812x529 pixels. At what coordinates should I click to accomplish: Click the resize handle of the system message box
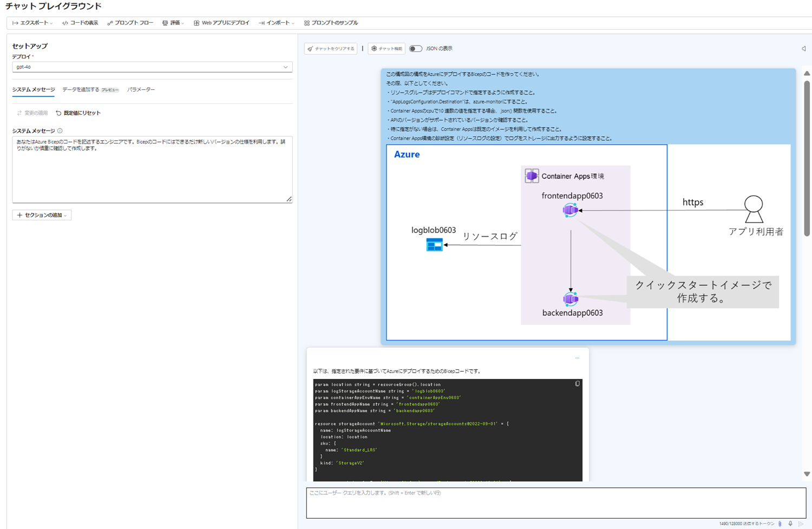(289, 199)
